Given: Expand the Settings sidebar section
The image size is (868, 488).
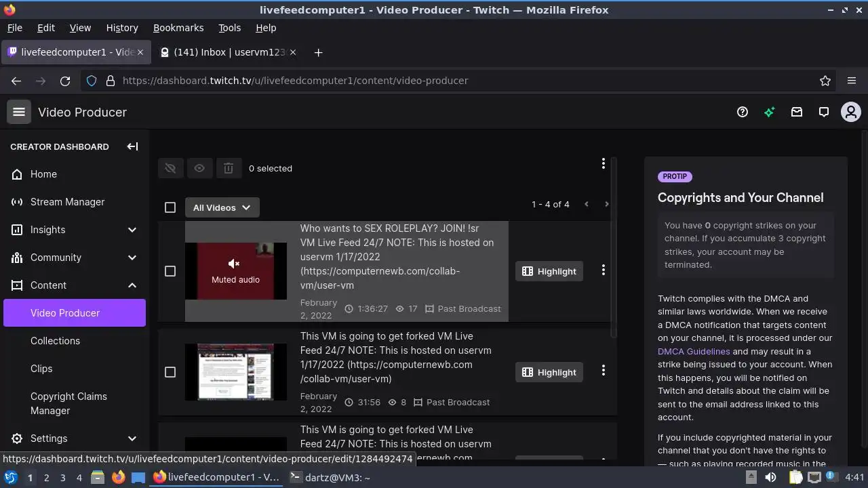Looking at the screenshot, I should coord(132,439).
